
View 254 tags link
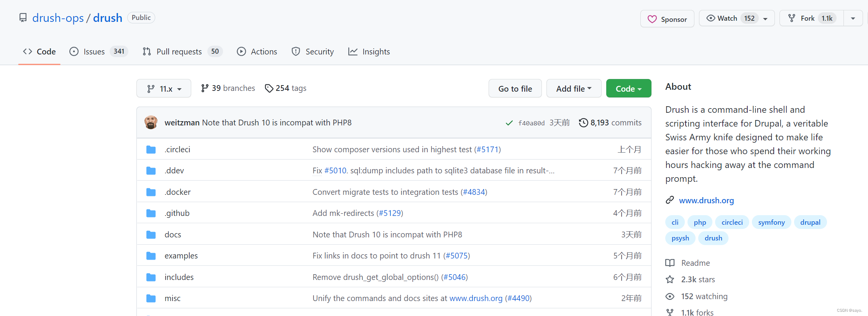pos(286,88)
